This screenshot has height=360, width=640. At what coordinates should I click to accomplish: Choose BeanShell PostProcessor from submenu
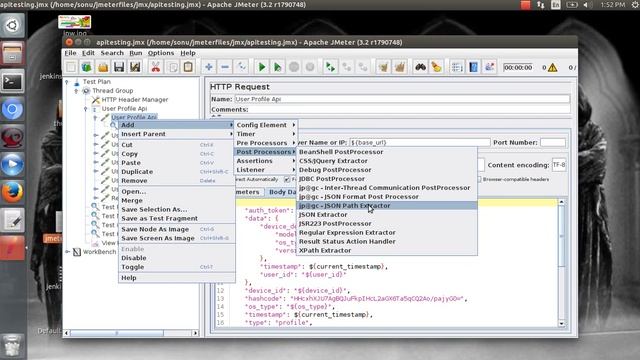click(x=387, y=152)
